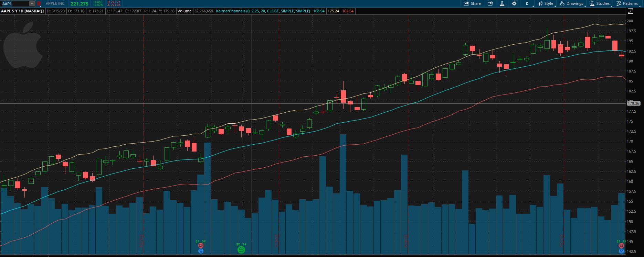This screenshot has width=644, height=257.
Task: Expand the D timeframe dropdown
Action: pyautogui.click(x=527, y=3)
